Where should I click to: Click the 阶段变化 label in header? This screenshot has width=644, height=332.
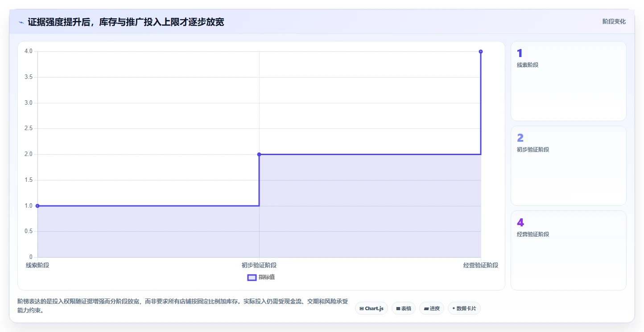click(x=614, y=21)
